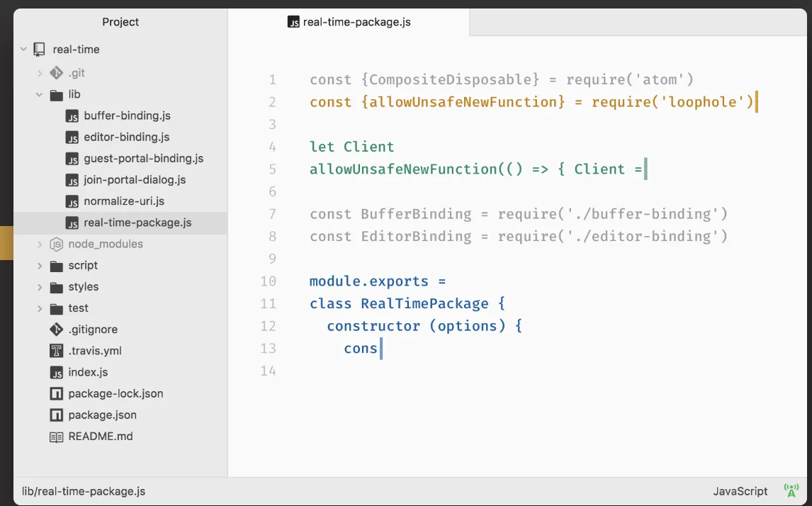
Task: Click the JS icon beside editor-binding.js
Action: (x=72, y=137)
